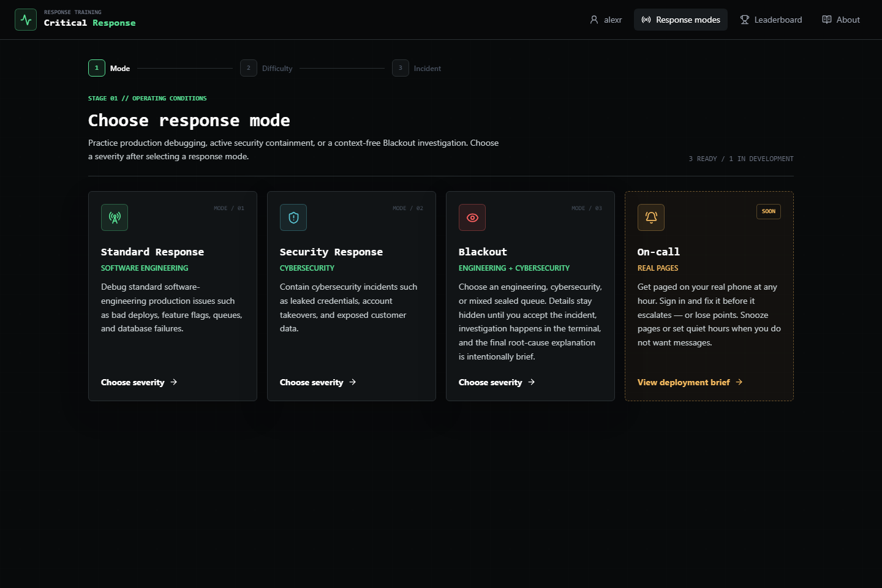Click the trophy icon beside Leaderboard
The width and height of the screenshot is (882, 588).
[745, 20]
